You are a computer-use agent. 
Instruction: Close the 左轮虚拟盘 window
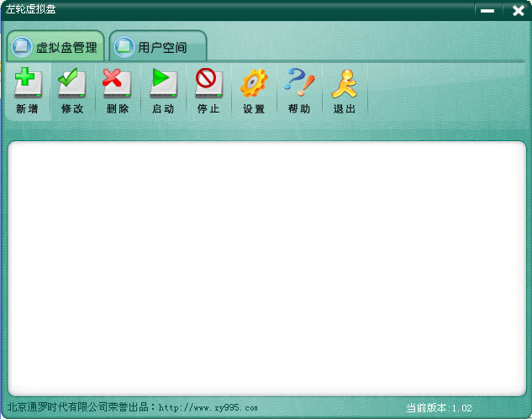tap(518, 11)
